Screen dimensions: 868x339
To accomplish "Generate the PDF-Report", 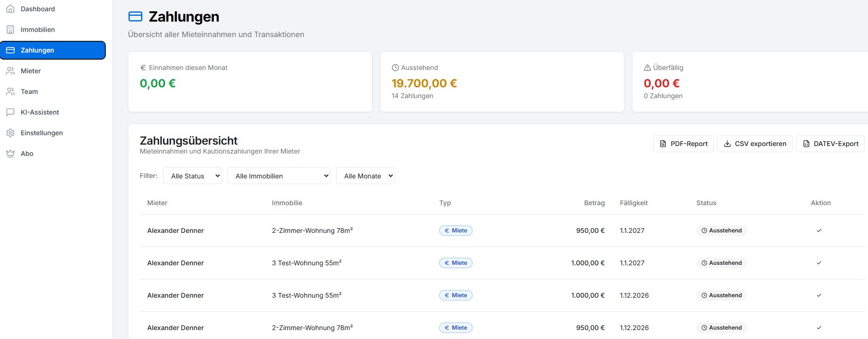I will coord(683,144).
